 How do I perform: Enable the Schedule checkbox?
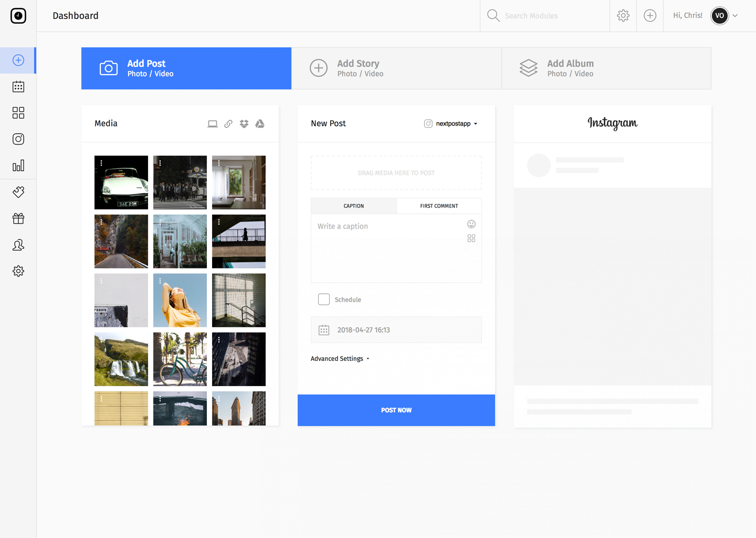coord(324,299)
